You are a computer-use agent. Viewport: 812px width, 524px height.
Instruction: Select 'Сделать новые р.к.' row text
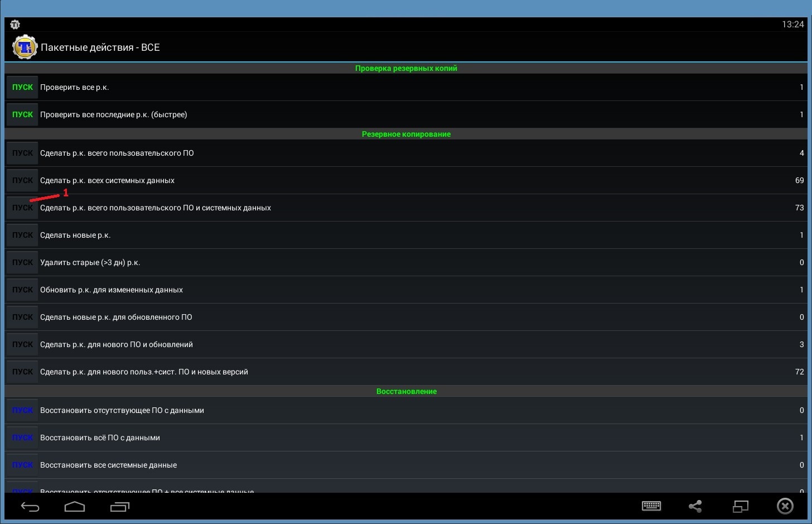[x=75, y=235]
